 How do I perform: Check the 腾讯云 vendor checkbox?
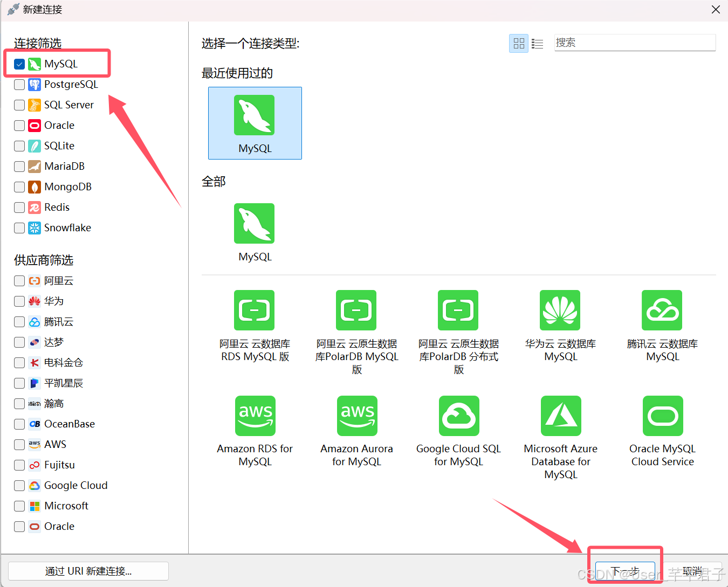19,322
